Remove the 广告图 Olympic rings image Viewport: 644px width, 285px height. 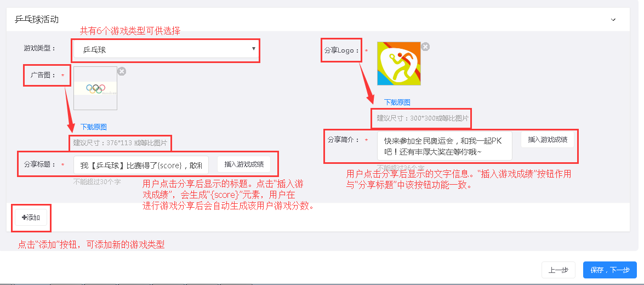tap(122, 71)
